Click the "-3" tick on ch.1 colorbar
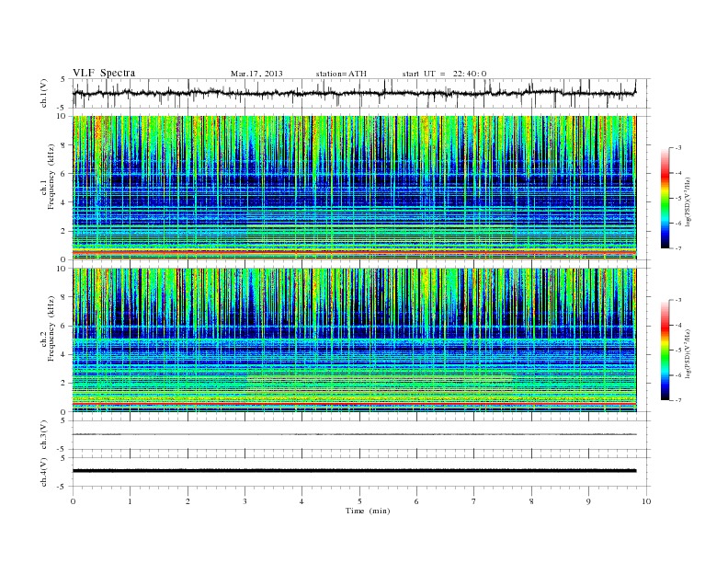 [x=678, y=148]
